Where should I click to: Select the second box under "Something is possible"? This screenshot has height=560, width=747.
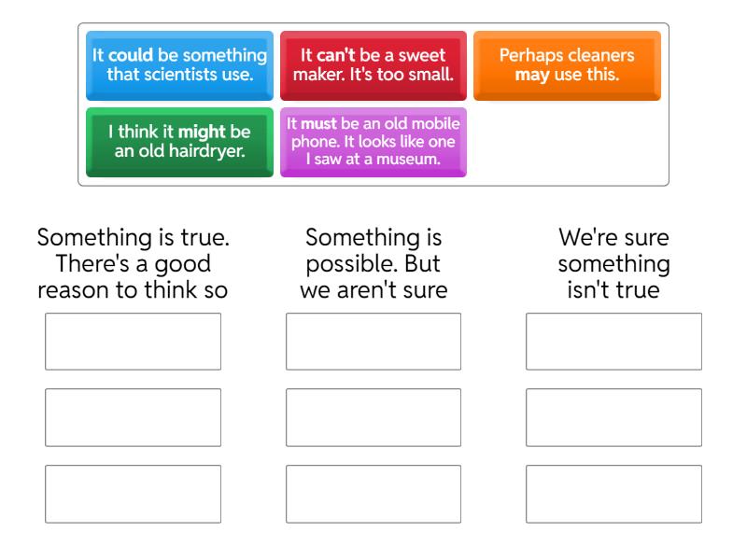[x=373, y=417]
